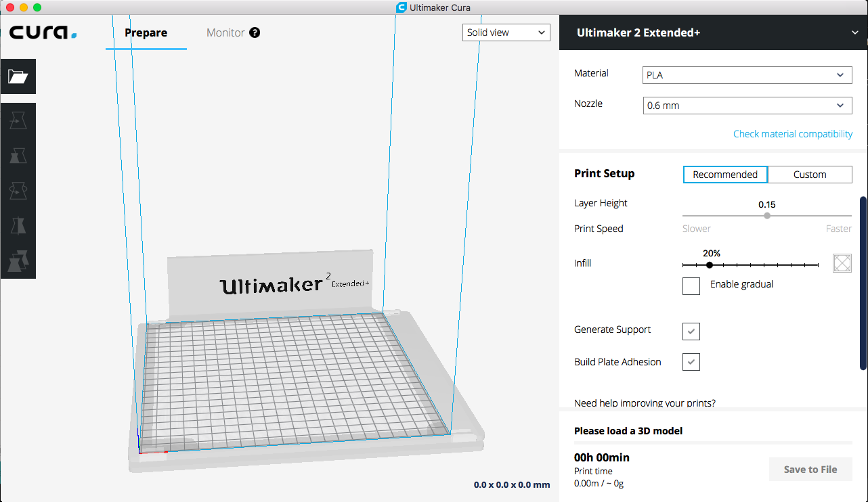The height and width of the screenshot is (502, 868).
Task: Expand the Ultimaker 2 Extended+ printer selector
Action: click(x=714, y=32)
